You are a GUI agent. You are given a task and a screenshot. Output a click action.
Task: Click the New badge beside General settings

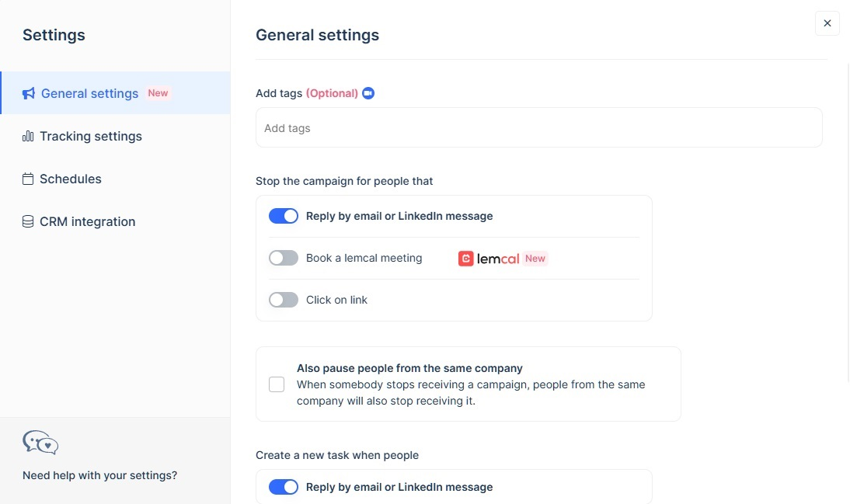click(158, 92)
